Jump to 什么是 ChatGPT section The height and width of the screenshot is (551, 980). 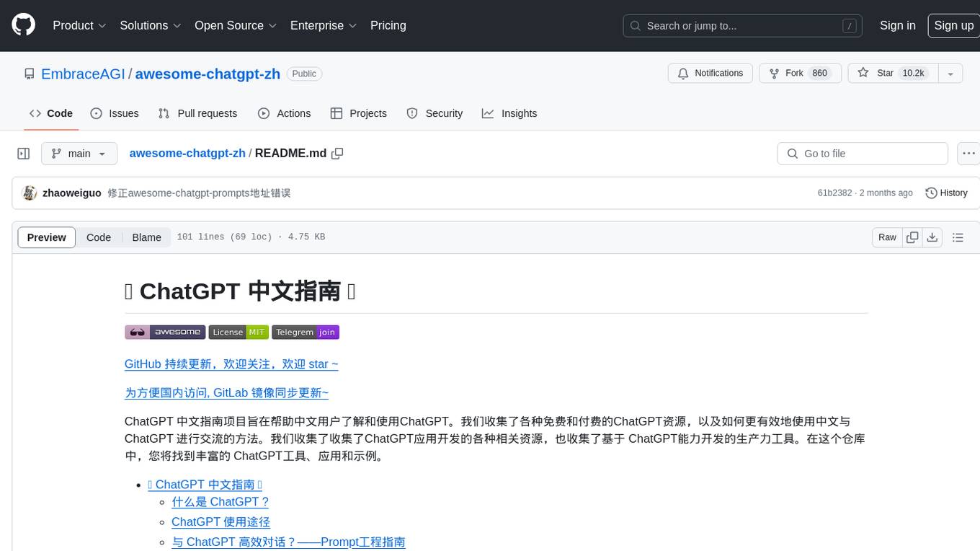(220, 502)
